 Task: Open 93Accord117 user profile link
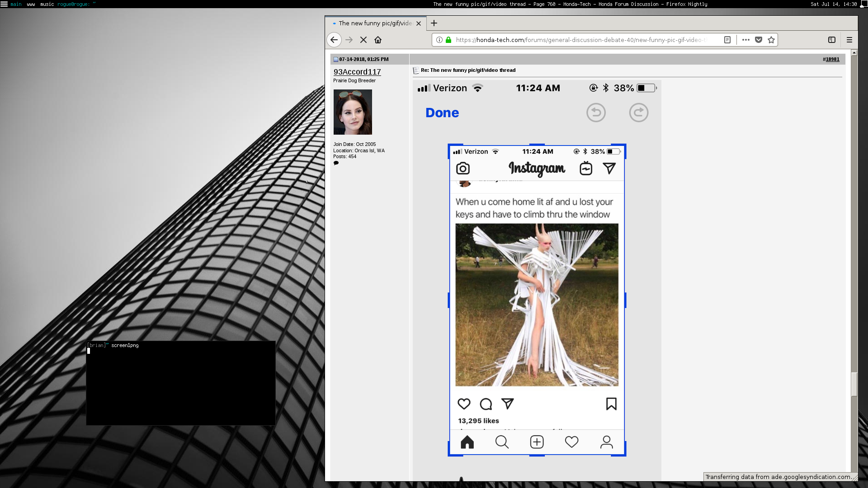[x=357, y=72]
